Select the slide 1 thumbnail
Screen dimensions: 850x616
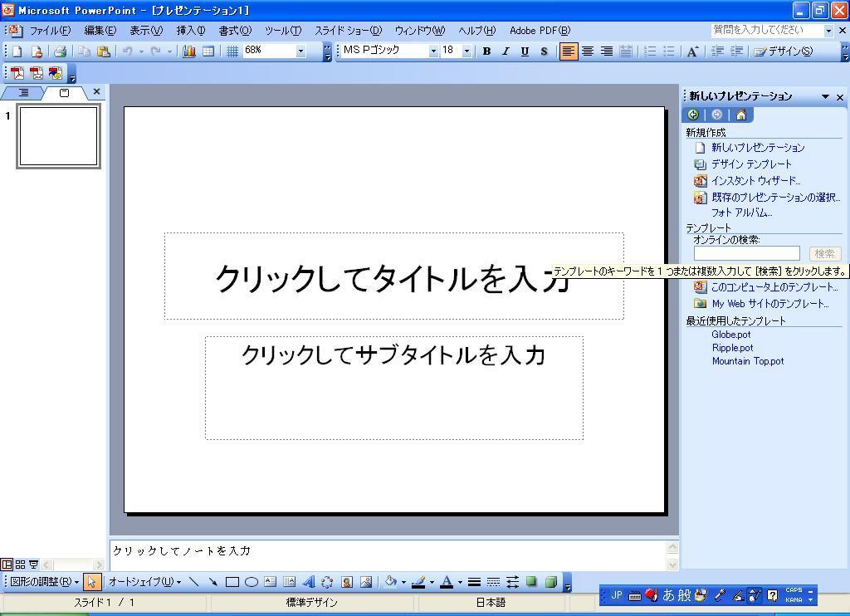(x=58, y=136)
